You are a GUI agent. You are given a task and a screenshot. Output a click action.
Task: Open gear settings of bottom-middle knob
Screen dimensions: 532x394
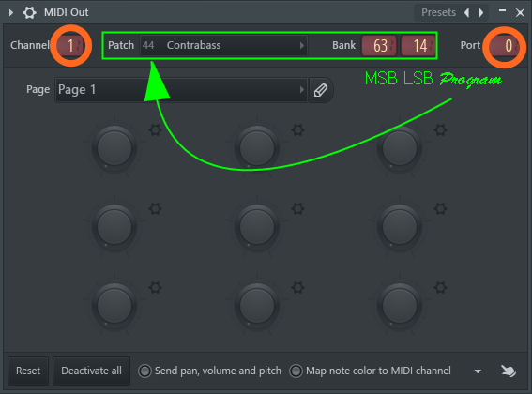pos(297,288)
